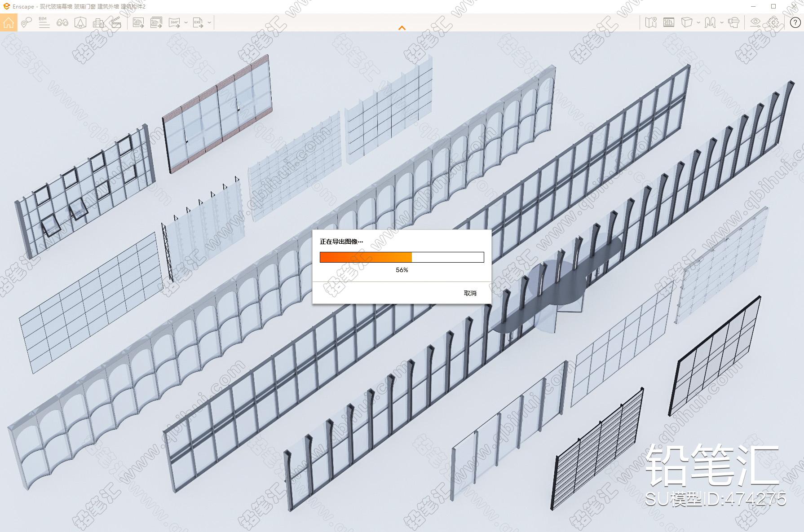Click the screenshot export icon

(x=138, y=22)
